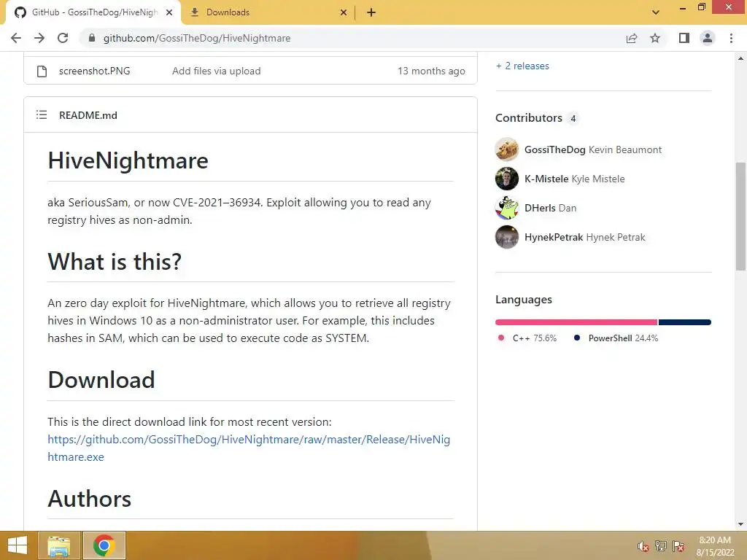Open a new tab with plus button
The height and width of the screenshot is (560, 747).
point(371,12)
